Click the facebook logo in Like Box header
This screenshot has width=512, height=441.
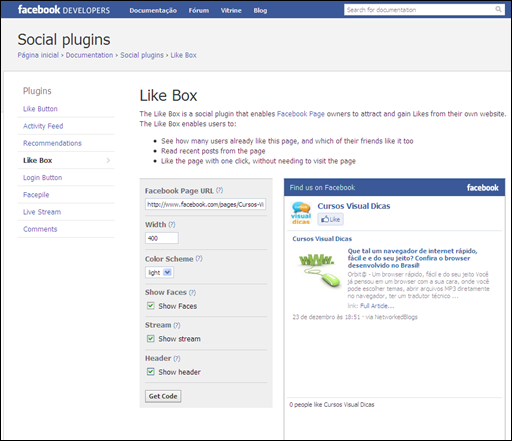[x=482, y=188]
